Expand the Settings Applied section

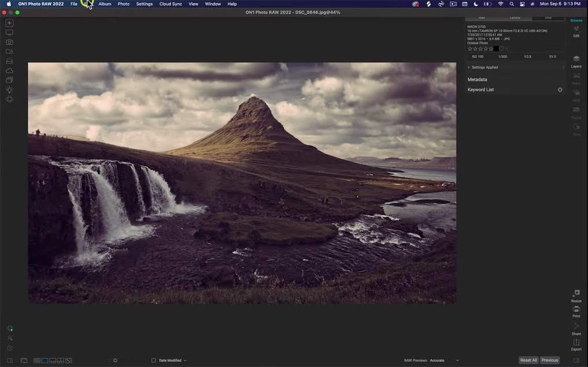(468, 67)
